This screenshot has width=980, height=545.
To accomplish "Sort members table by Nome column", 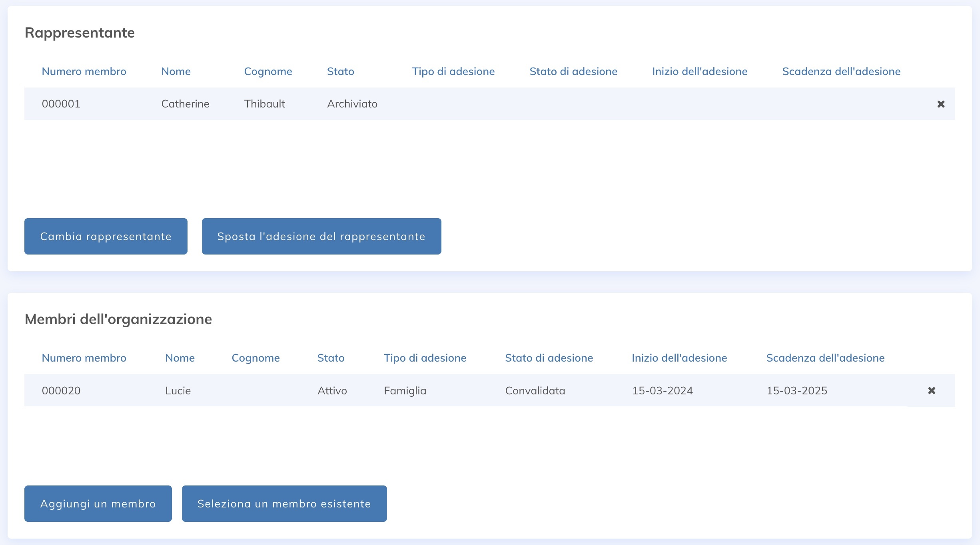I will (x=180, y=358).
